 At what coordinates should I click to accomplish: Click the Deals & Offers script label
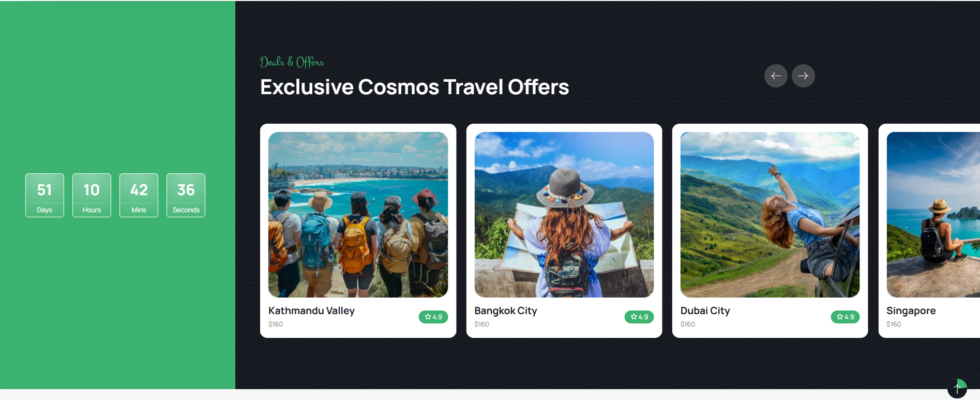[292, 62]
